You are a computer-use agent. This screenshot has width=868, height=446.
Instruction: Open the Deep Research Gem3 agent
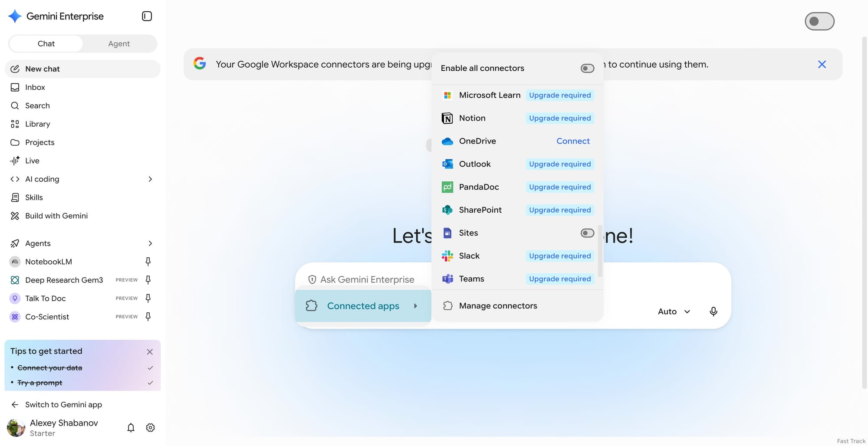[x=64, y=280]
